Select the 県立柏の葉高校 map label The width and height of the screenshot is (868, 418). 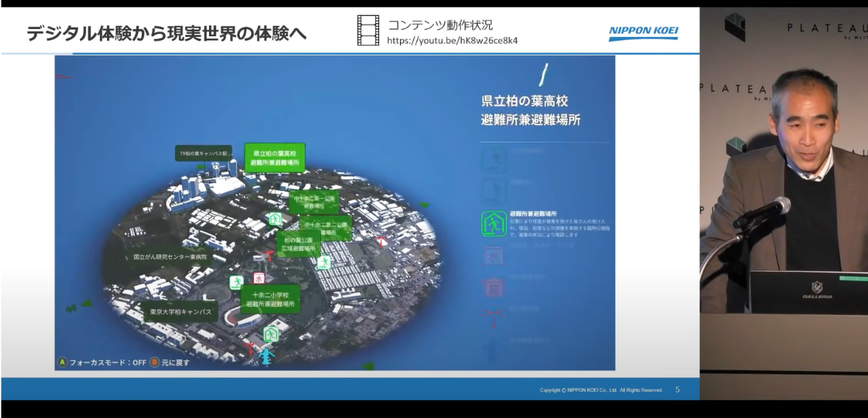[x=274, y=158]
